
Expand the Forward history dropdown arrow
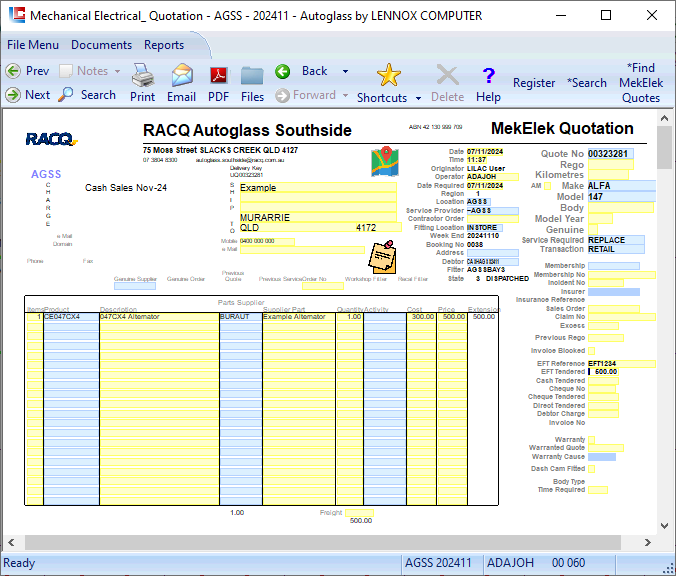tap(345, 95)
